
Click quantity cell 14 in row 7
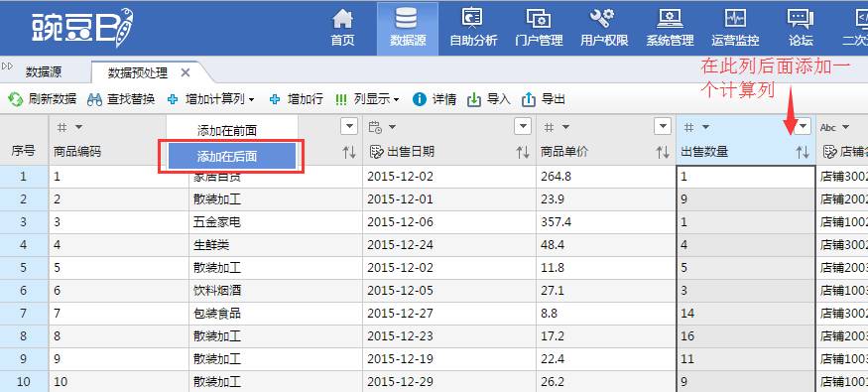click(x=746, y=314)
